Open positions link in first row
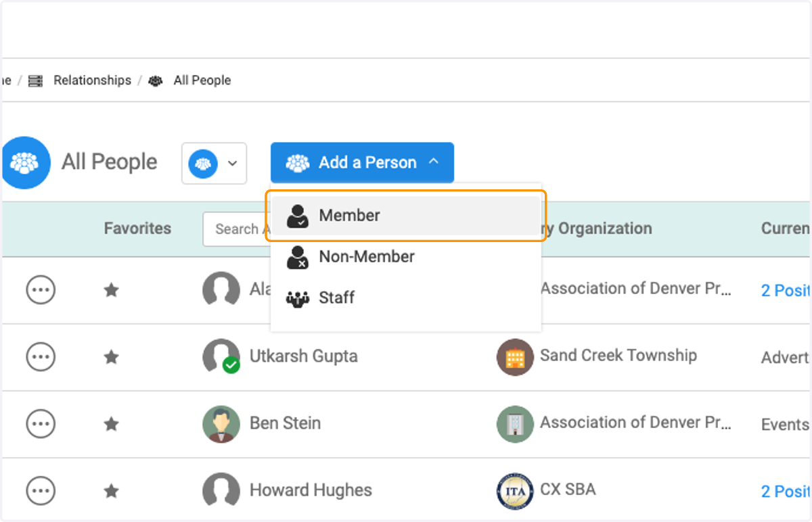Screen dimensions: 812x522 point(786,290)
